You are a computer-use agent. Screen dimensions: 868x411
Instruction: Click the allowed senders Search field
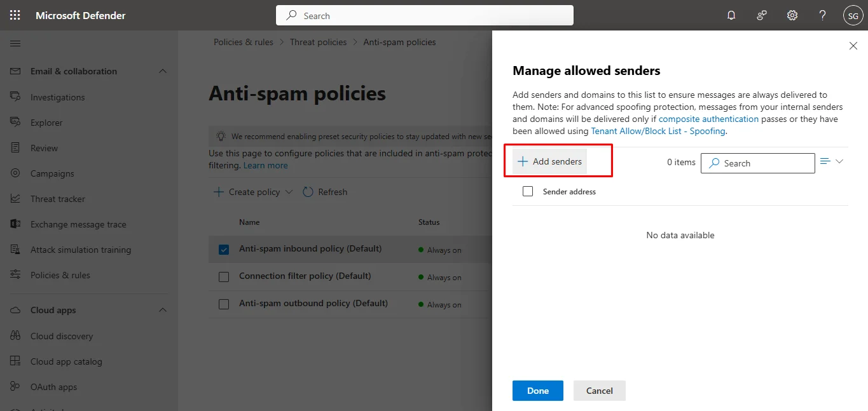tap(758, 163)
